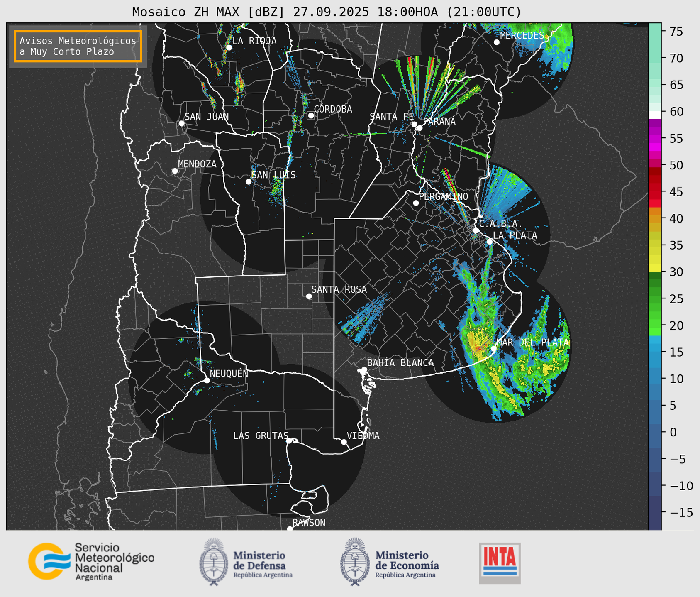Click the BAHÍA BLANCA label text

[x=400, y=363]
